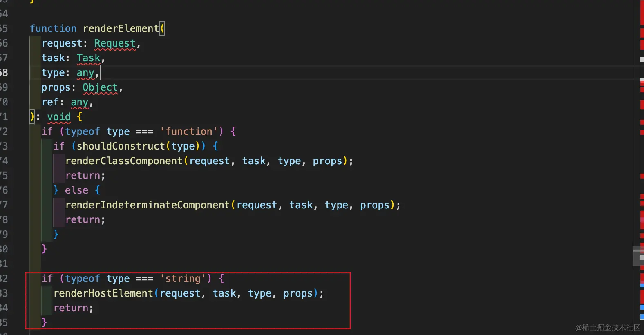Viewport: 644px width, 335px height.
Task: Click the 'ref' parameter name declaration
Action: pyautogui.click(x=50, y=102)
